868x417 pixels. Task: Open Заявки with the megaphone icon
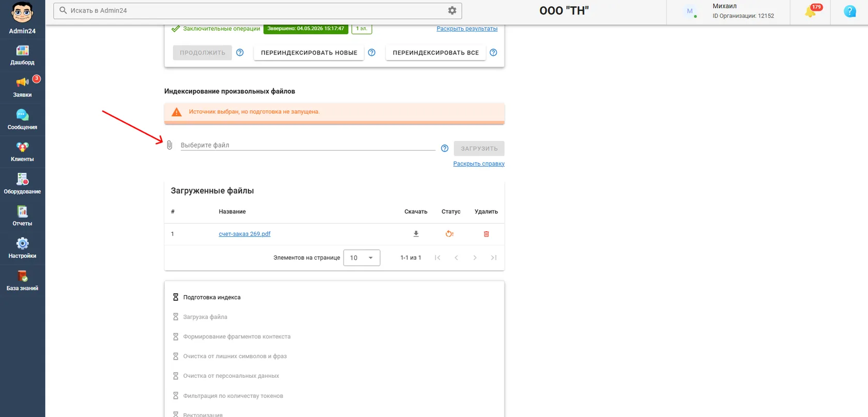22,87
